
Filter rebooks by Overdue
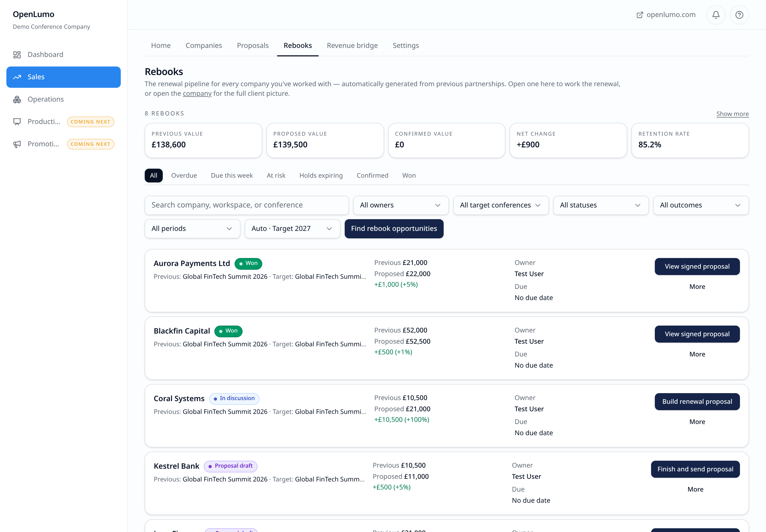[x=184, y=176]
